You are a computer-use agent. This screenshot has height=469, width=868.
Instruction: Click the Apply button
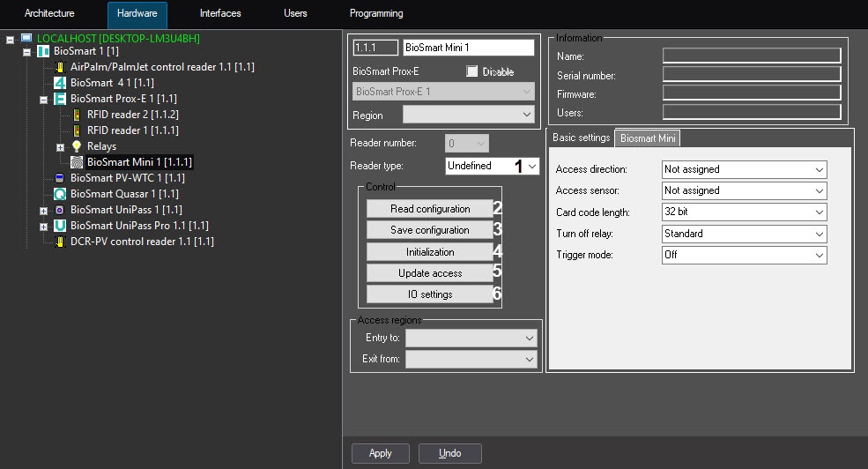[x=380, y=453]
